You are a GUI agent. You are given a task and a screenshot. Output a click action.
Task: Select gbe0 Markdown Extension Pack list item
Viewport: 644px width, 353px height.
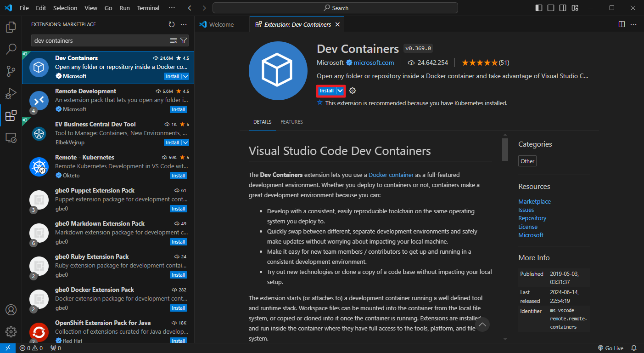pos(108,233)
